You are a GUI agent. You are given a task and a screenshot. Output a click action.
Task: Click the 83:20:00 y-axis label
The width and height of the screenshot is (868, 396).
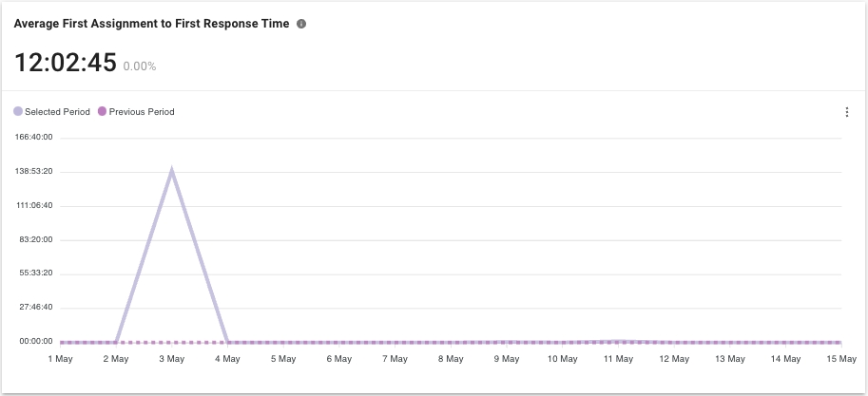click(33, 239)
